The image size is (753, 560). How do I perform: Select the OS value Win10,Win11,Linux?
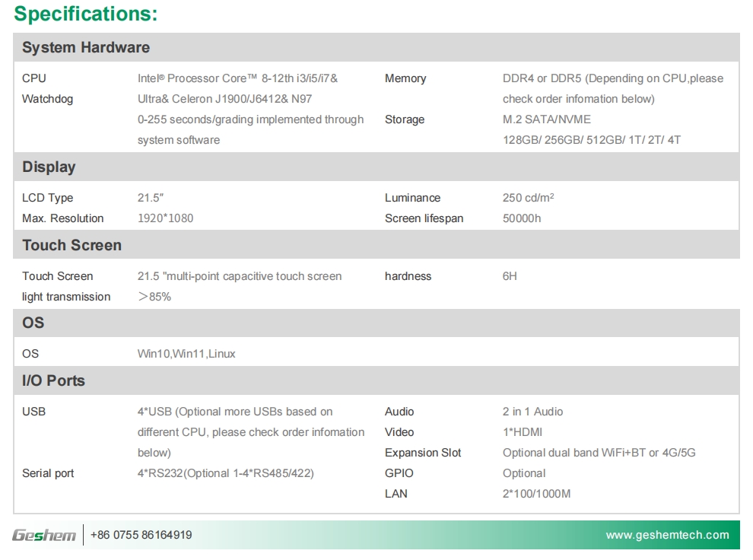point(185,354)
